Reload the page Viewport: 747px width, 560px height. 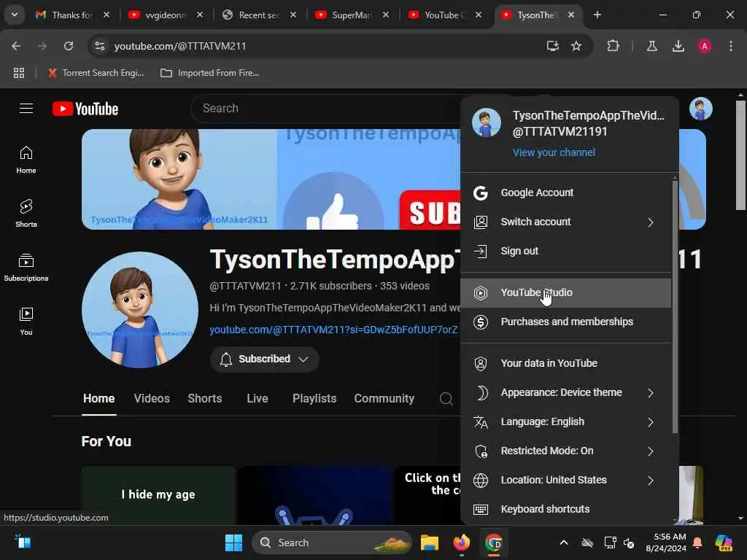69,46
